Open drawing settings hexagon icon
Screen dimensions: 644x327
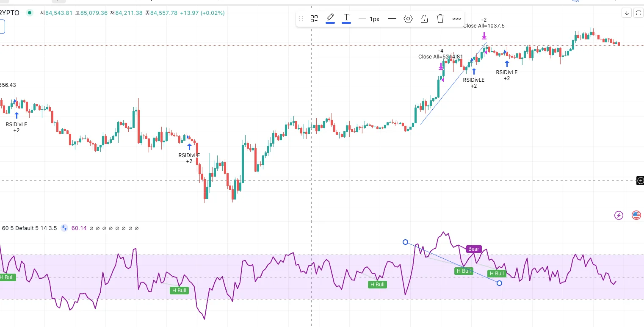(408, 19)
